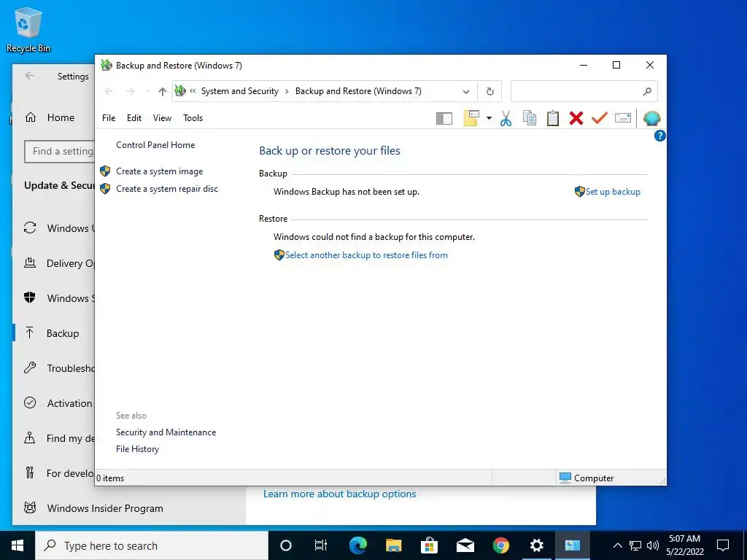Click the rename toolbar icon
747x560 pixels.
coord(623,117)
